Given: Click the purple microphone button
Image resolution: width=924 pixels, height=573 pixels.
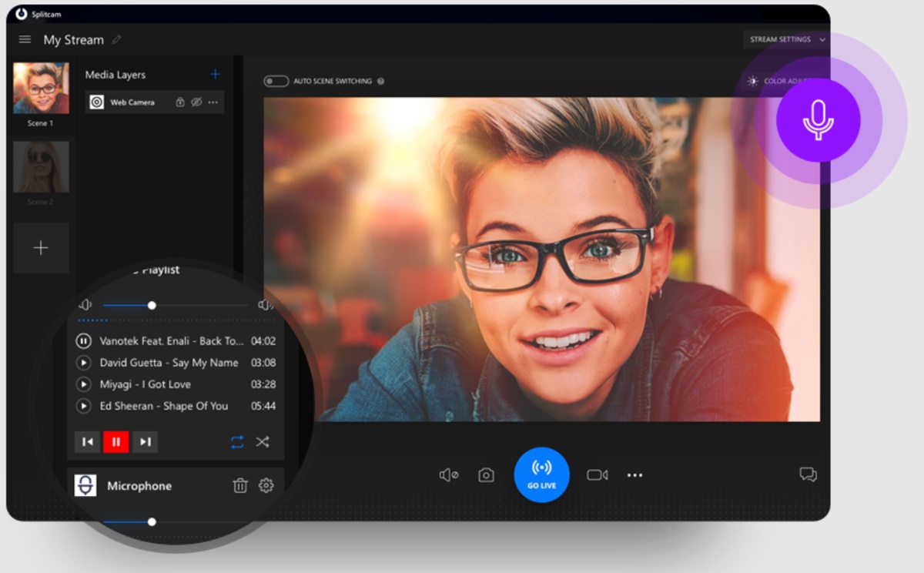Looking at the screenshot, I should coord(818,120).
